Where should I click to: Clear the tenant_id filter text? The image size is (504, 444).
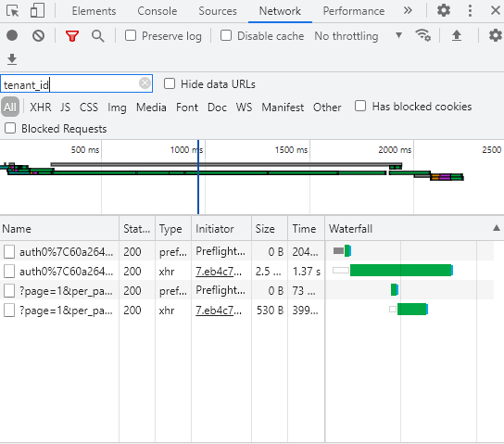145,83
